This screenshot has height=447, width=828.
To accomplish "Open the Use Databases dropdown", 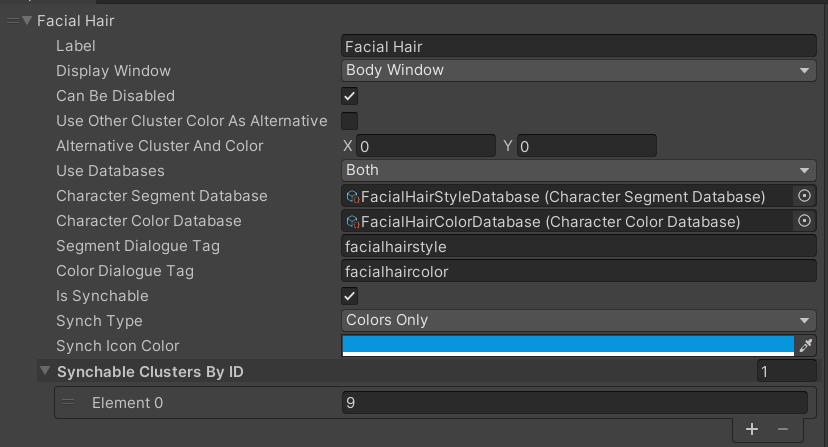I will [579, 171].
